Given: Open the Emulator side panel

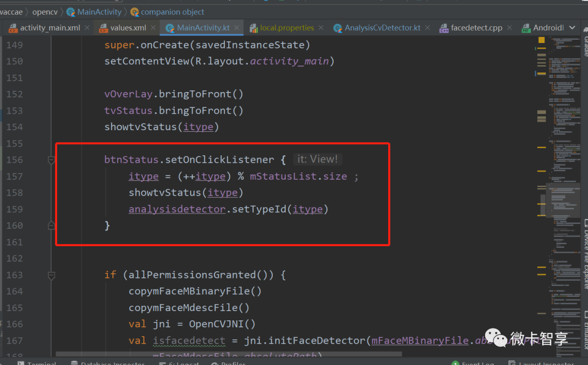Looking at the screenshot, I should point(585,330).
